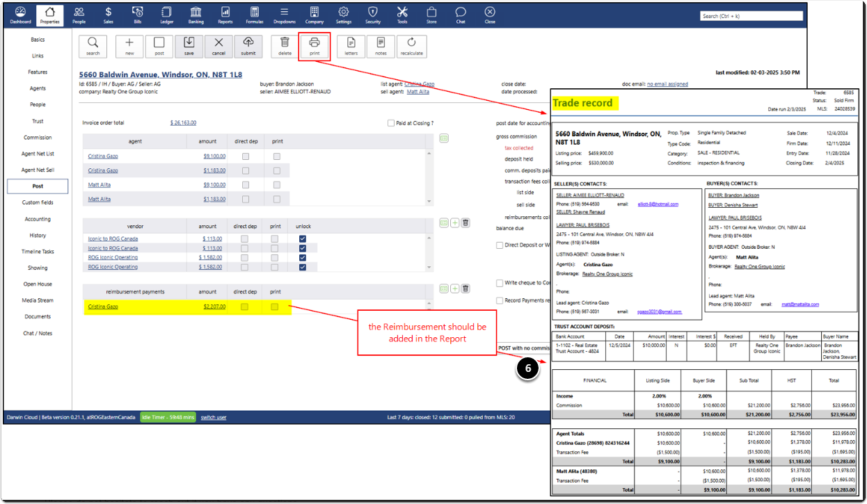Image resolution: width=867 pixels, height=504 pixels.
Task: Open the People module in top bar
Action: [79, 15]
